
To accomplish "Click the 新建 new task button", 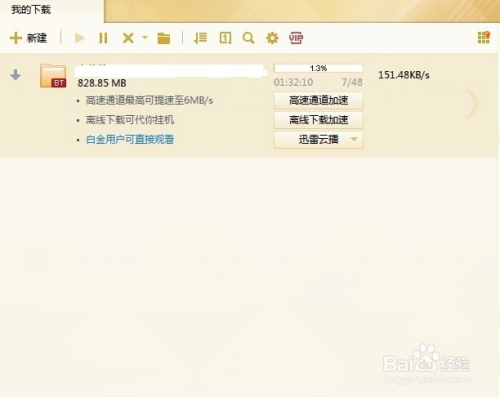I will pyautogui.click(x=28, y=38).
